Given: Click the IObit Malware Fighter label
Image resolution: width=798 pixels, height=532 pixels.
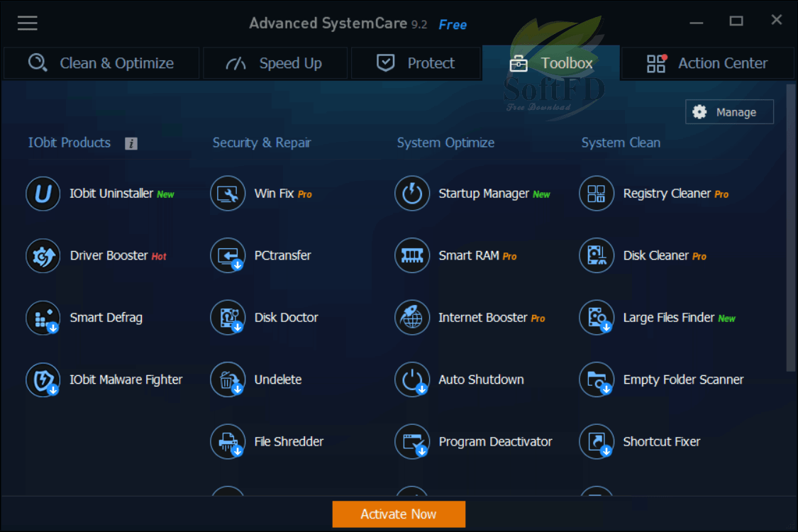Looking at the screenshot, I should [x=126, y=379].
